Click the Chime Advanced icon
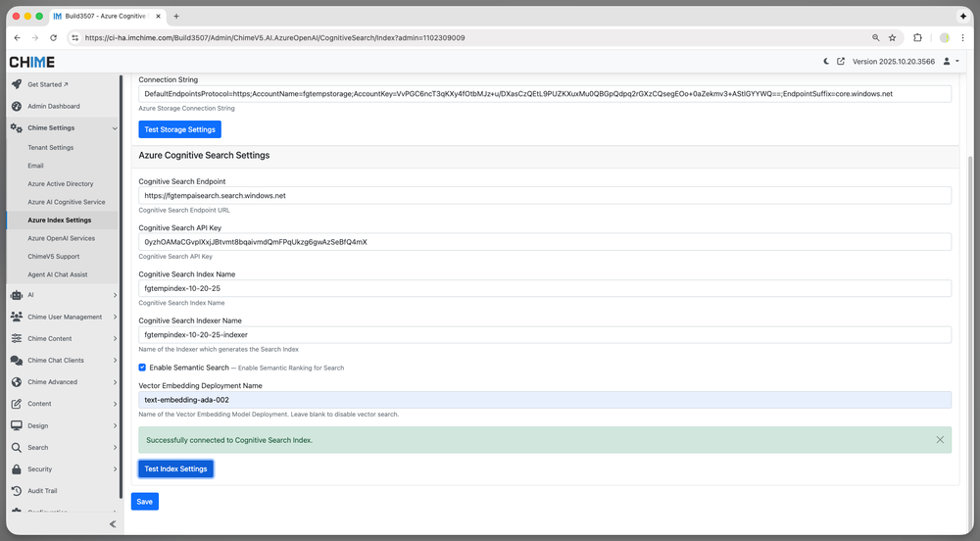 17,381
